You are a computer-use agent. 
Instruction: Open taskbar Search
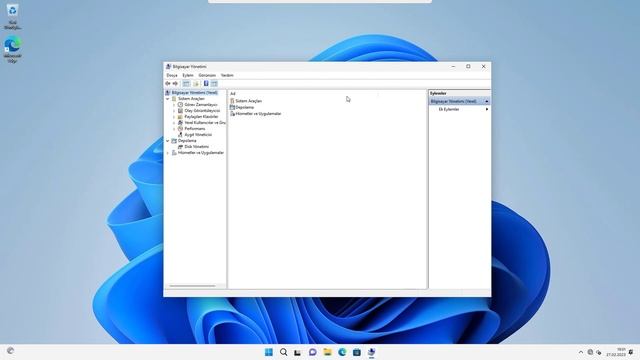point(283,352)
